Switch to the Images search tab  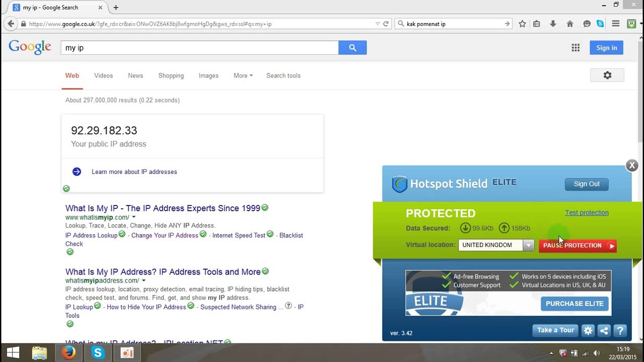[x=208, y=76]
